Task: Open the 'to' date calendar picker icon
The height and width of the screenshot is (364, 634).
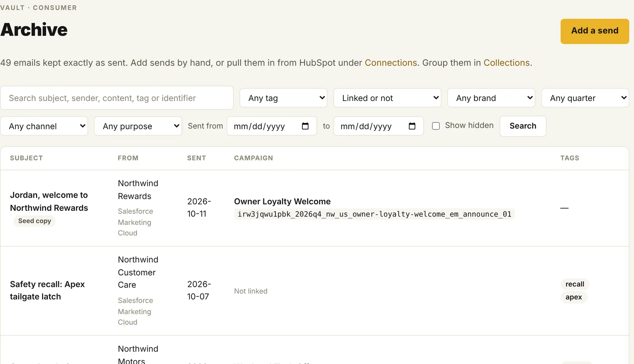Action: pyautogui.click(x=412, y=126)
